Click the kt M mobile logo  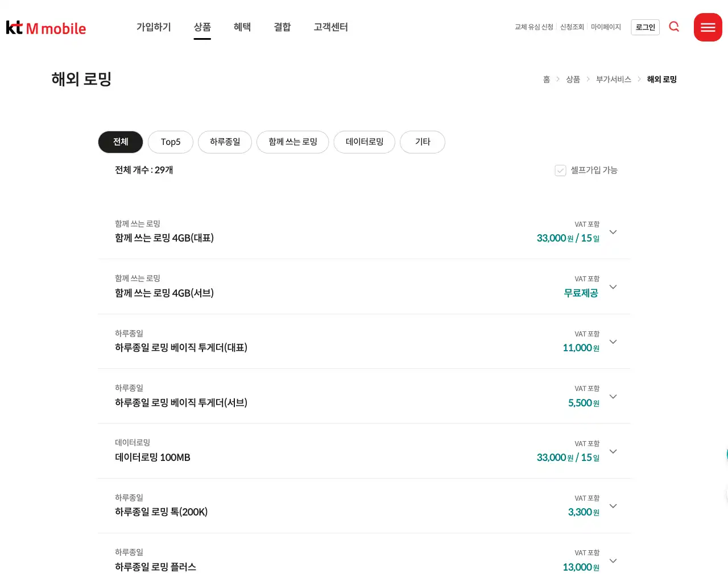[x=45, y=27]
